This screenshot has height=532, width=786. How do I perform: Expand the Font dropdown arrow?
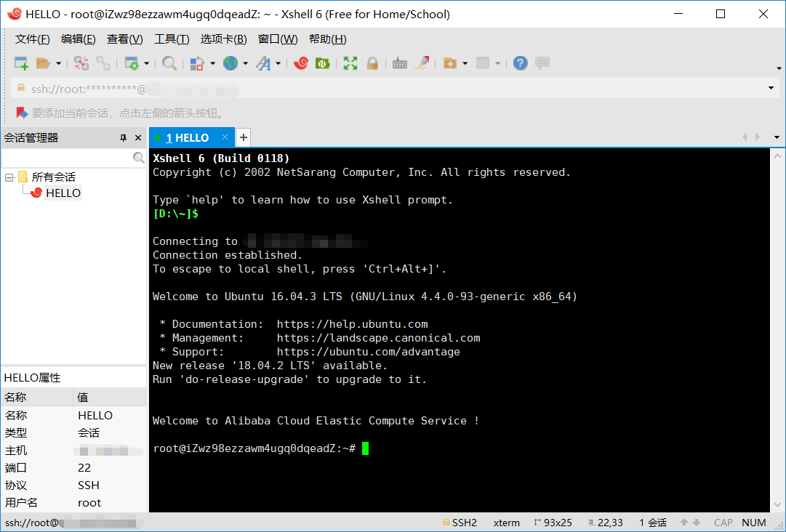coord(278,63)
